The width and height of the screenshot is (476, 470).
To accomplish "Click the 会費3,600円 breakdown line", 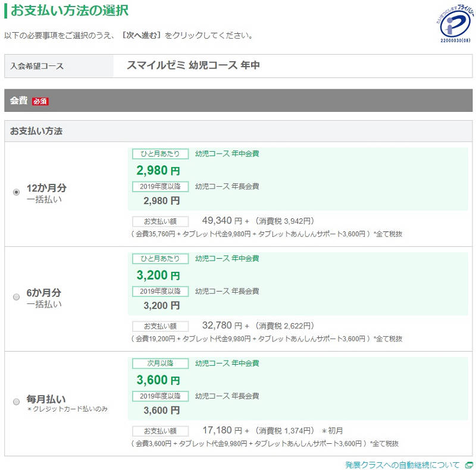I will click(x=265, y=444).
